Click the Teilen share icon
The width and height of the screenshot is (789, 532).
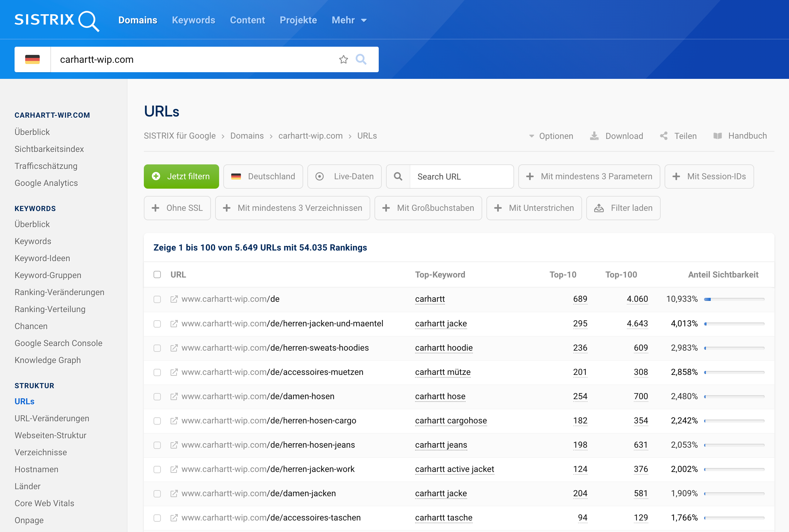[x=664, y=136]
